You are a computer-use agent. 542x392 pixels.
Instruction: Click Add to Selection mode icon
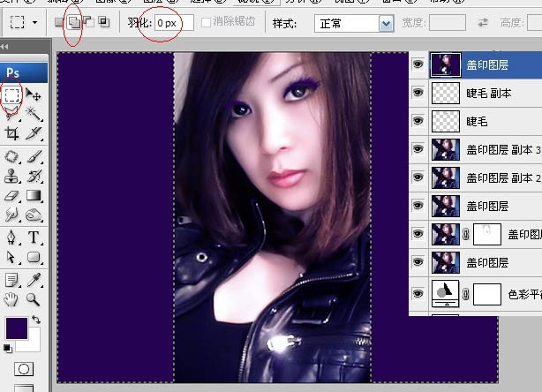click(x=73, y=22)
